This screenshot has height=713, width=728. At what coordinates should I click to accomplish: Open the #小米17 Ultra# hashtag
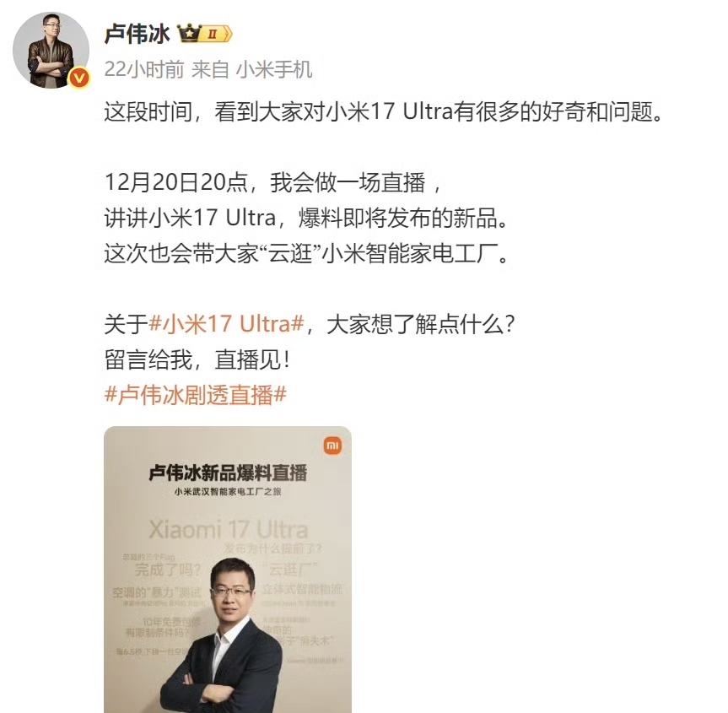227,324
